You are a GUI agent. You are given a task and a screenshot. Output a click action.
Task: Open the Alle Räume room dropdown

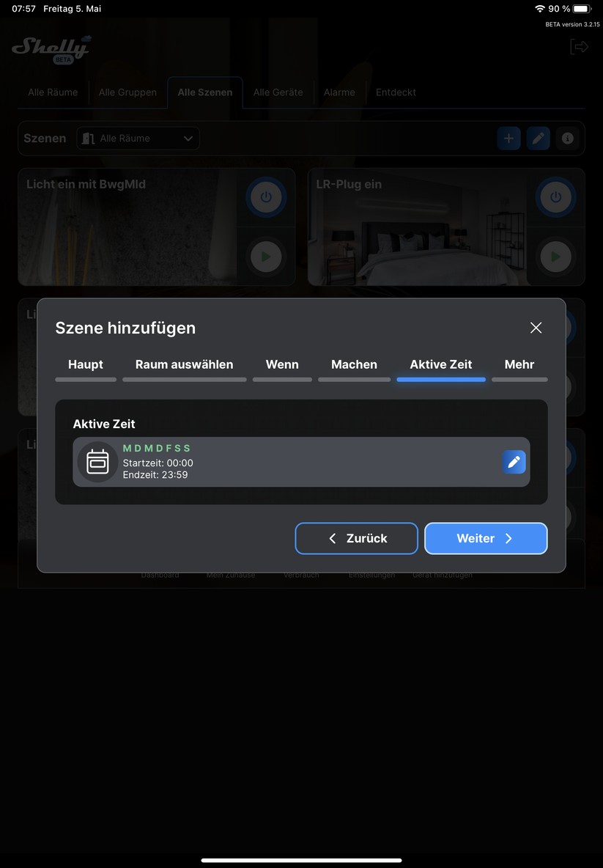tap(138, 139)
